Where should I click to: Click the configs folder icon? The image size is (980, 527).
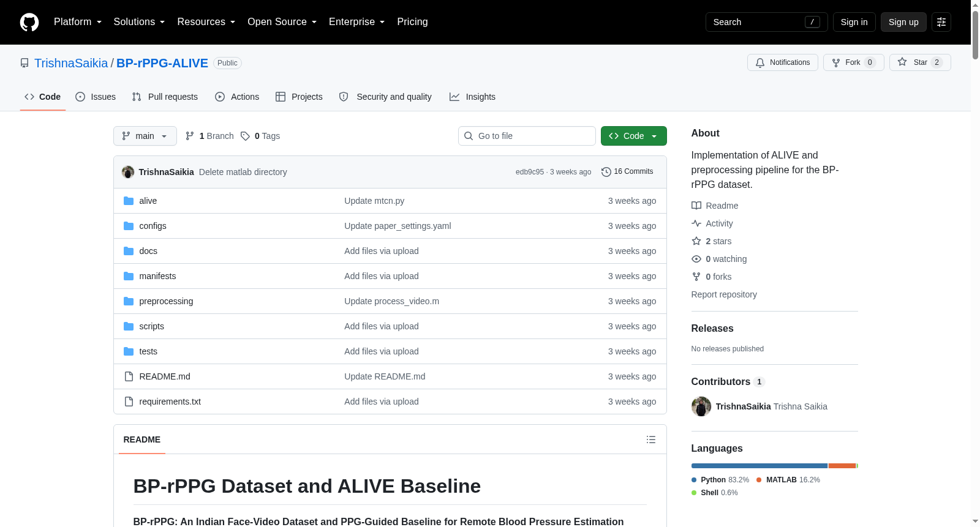coord(129,226)
